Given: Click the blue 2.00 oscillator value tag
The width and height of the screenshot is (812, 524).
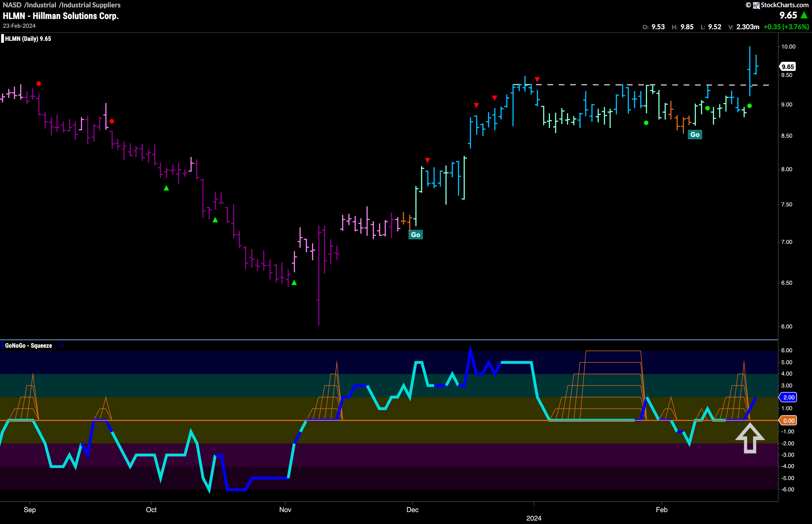Looking at the screenshot, I should (788, 397).
